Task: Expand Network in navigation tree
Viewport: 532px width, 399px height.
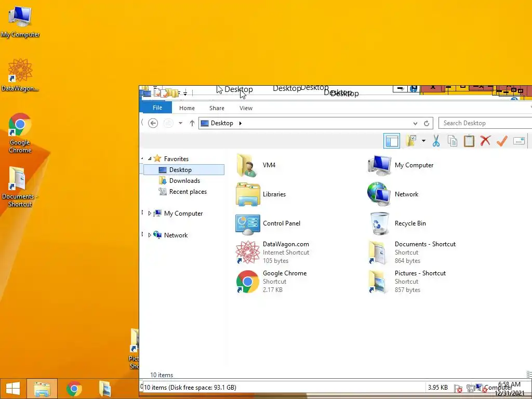Action: point(150,235)
